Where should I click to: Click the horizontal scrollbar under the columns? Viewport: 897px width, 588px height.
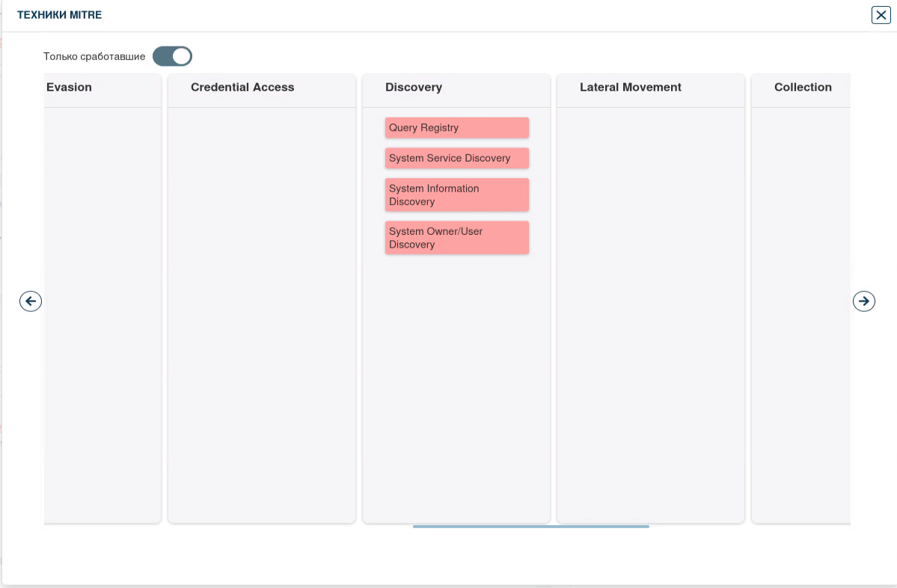click(530, 527)
